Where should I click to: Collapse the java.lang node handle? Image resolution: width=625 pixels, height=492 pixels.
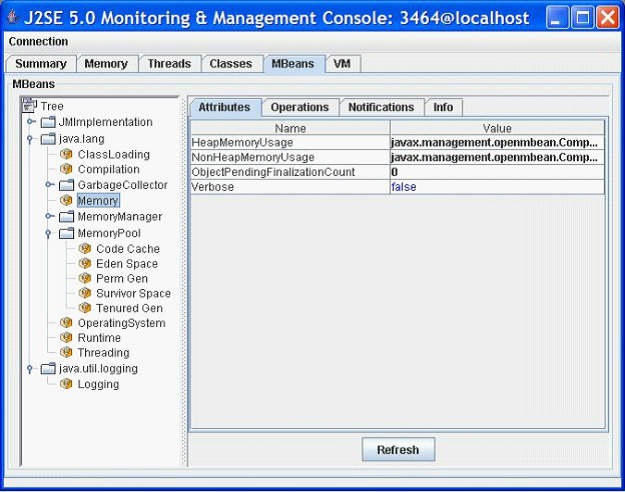click(29, 139)
